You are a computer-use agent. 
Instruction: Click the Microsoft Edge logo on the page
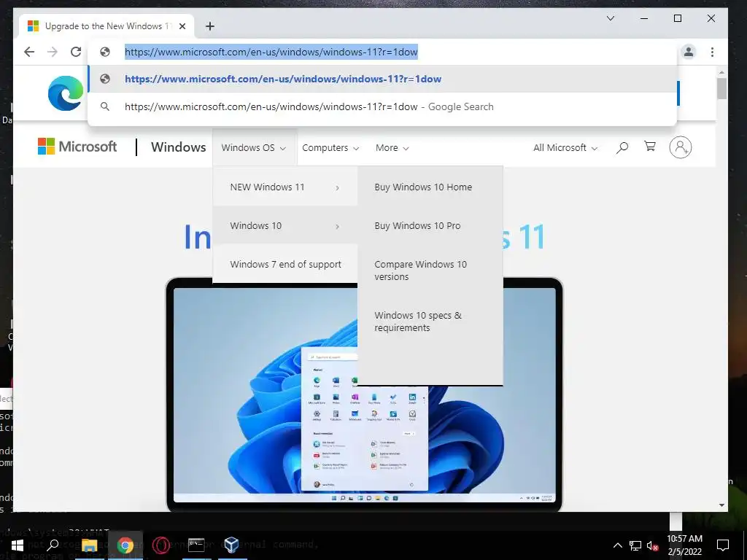coord(66,93)
